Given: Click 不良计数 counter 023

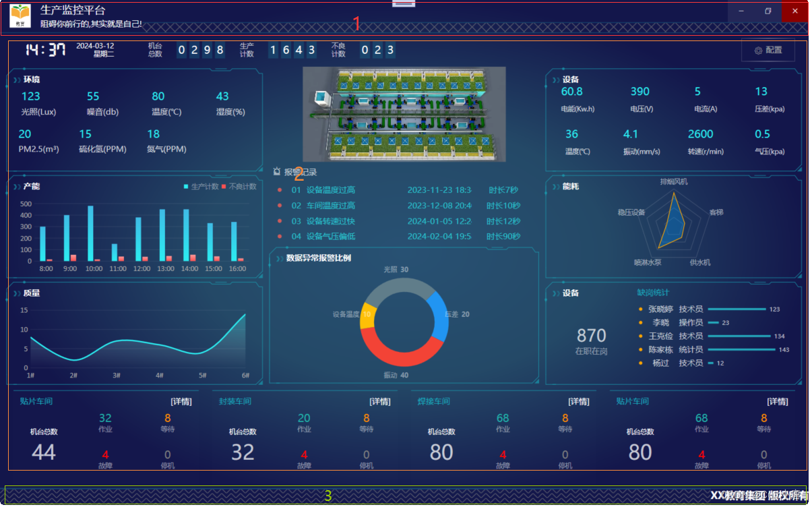Looking at the screenshot, I should [x=377, y=50].
